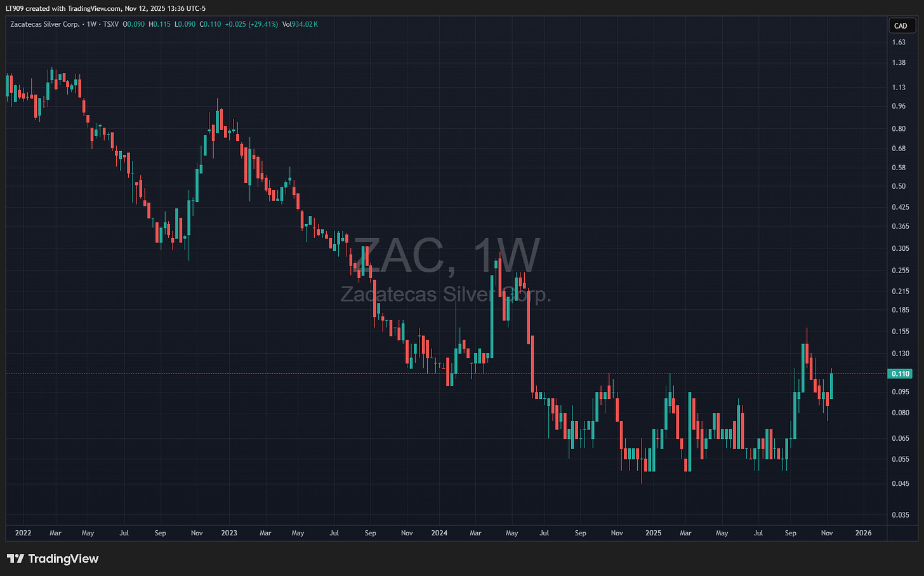Click the 2022 year label on time axis
Viewport: 924px width, 576px height.
[23, 533]
